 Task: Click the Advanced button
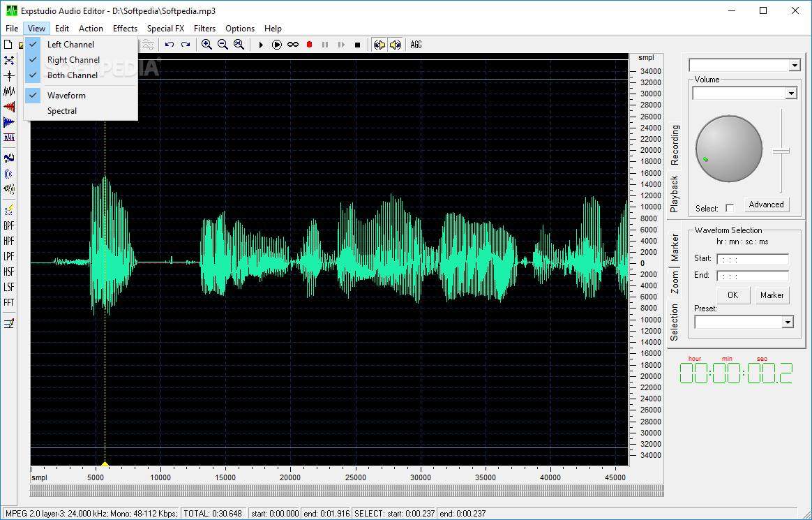[x=767, y=205]
